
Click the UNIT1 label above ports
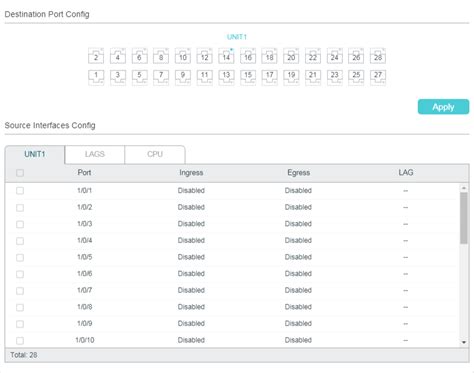pyautogui.click(x=237, y=37)
